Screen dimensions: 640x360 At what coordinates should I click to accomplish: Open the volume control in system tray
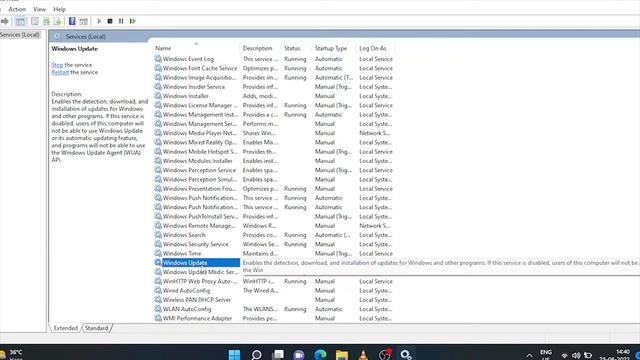click(576, 356)
